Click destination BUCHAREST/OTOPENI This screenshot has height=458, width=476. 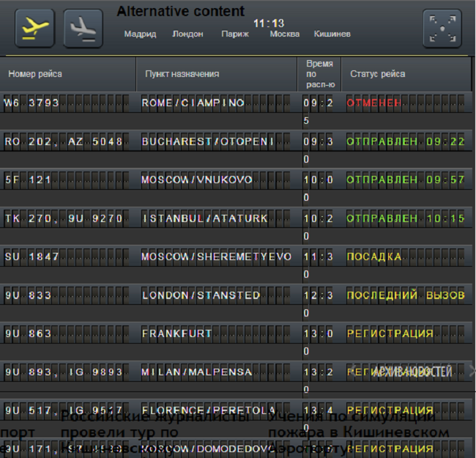pyautogui.click(x=208, y=141)
